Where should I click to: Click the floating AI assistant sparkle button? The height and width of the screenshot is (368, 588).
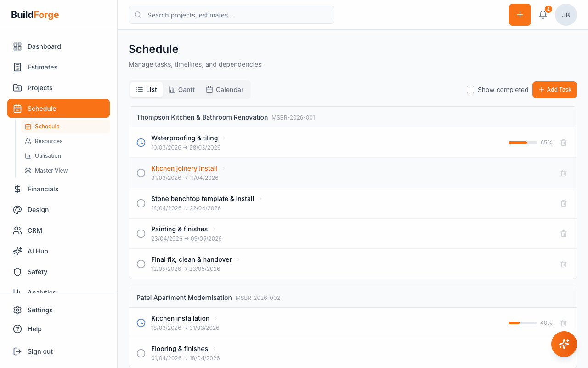click(564, 344)
